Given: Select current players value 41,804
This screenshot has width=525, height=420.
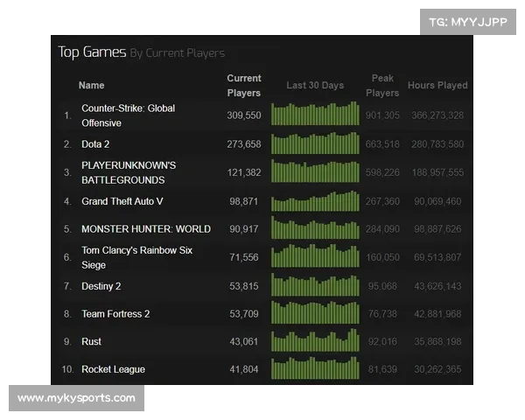Looking at the screenshot, I should (x=244, y=369).
